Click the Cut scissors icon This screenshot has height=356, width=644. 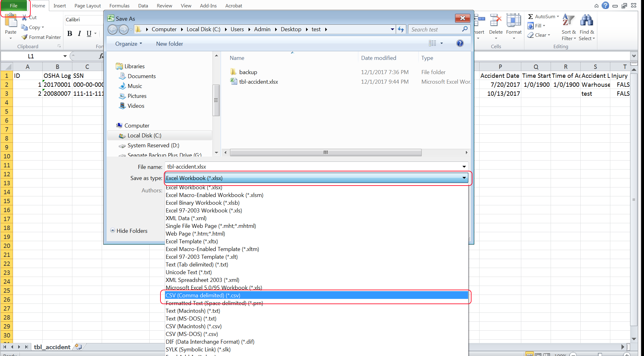pos(24,18)
